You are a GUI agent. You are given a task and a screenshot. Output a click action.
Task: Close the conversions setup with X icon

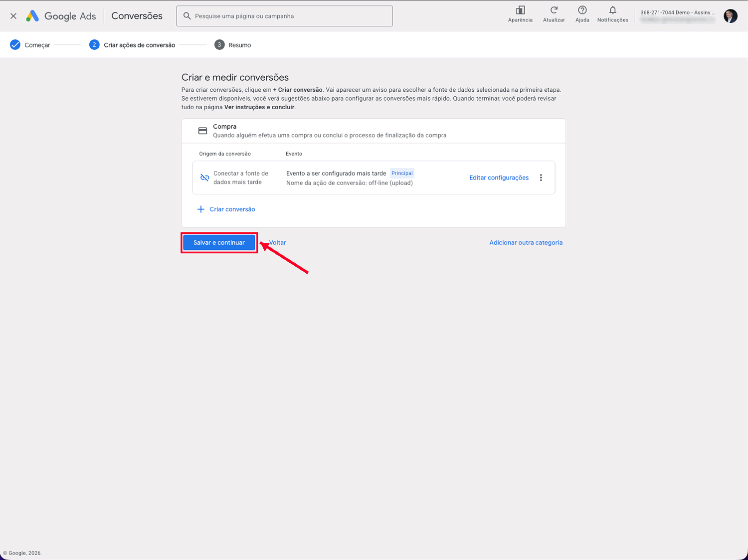13,16
